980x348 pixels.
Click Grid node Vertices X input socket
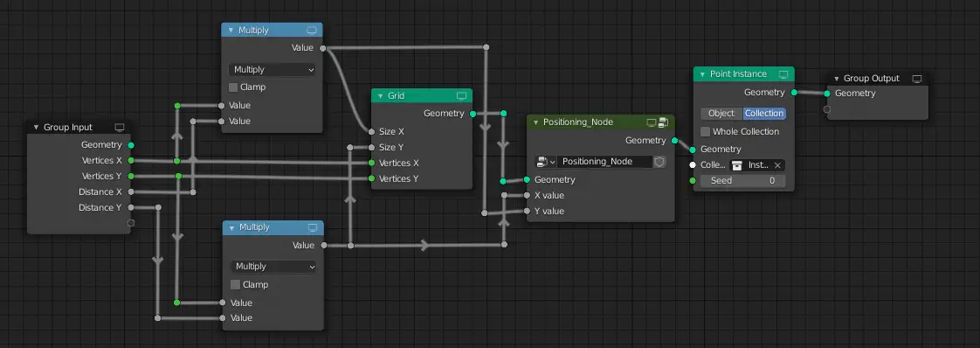372,163
